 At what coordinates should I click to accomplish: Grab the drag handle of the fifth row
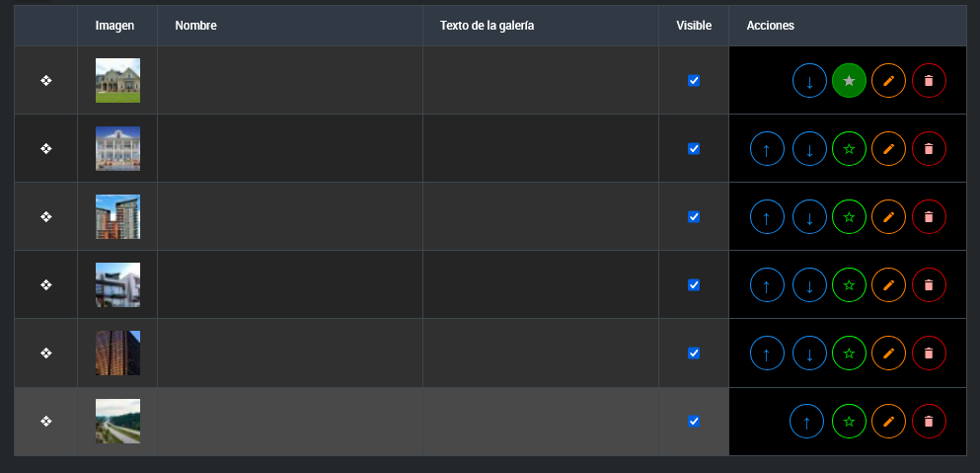click(45, 354)
